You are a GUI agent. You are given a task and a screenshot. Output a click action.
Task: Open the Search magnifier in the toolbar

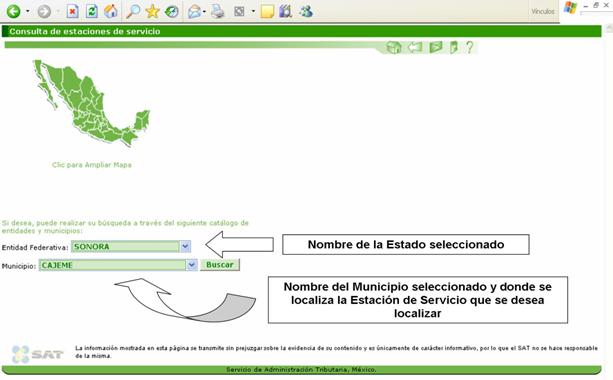click(133, 11)
